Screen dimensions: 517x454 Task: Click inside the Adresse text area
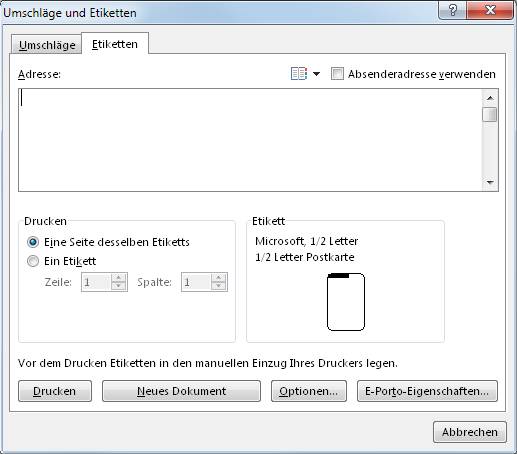(x=250, y=140)
